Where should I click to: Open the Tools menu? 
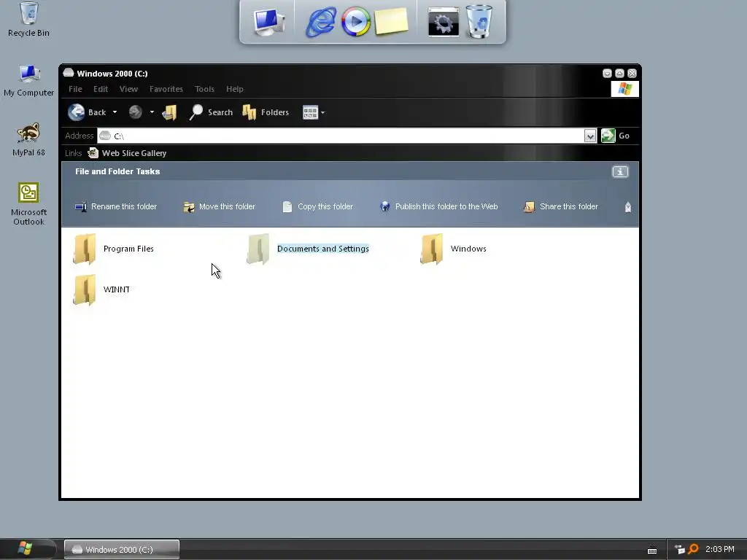pyautogui.click(x=204, y=89)
